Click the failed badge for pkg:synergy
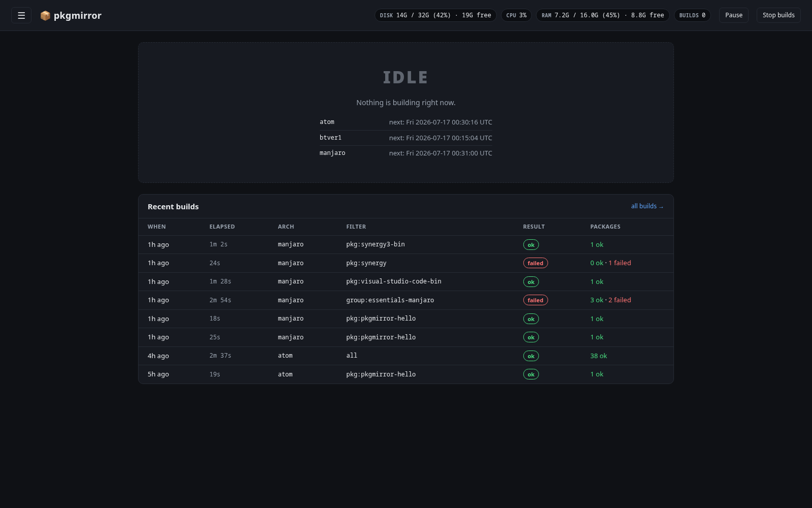 point(535,263)
